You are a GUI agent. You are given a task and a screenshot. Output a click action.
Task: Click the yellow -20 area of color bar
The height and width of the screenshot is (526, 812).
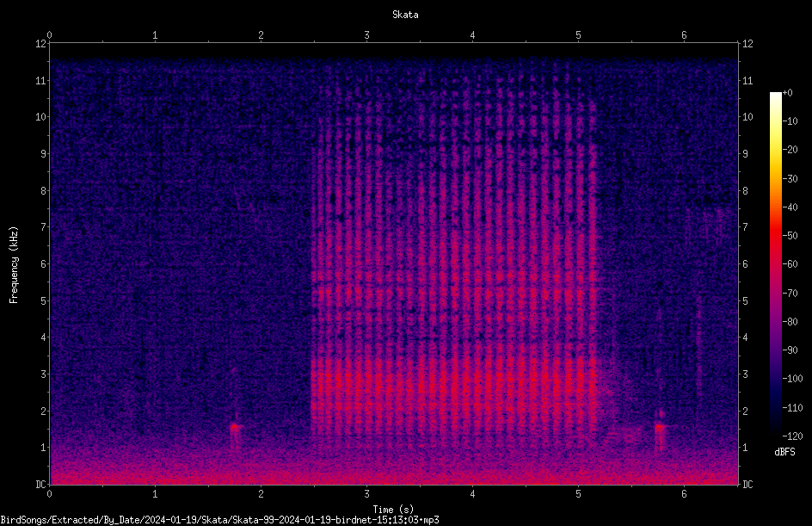[775, 150]
